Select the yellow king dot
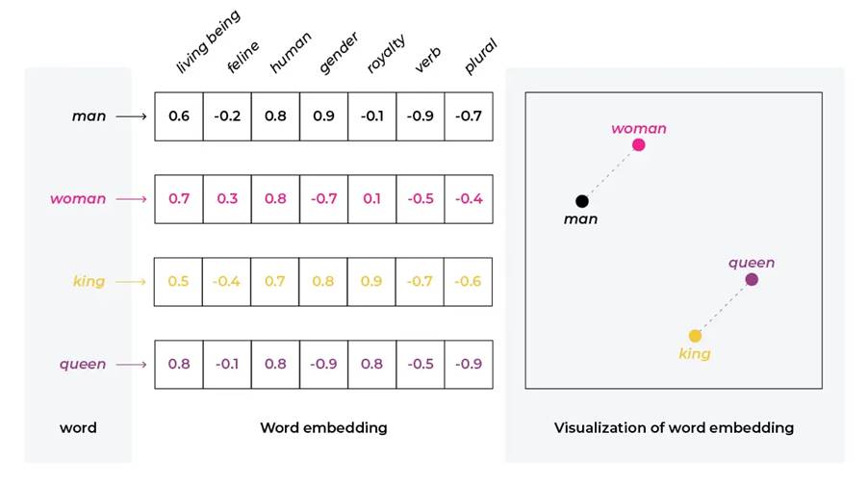This screenshot has width=868, height=485. pyautogui.click(x=695, y=336)
